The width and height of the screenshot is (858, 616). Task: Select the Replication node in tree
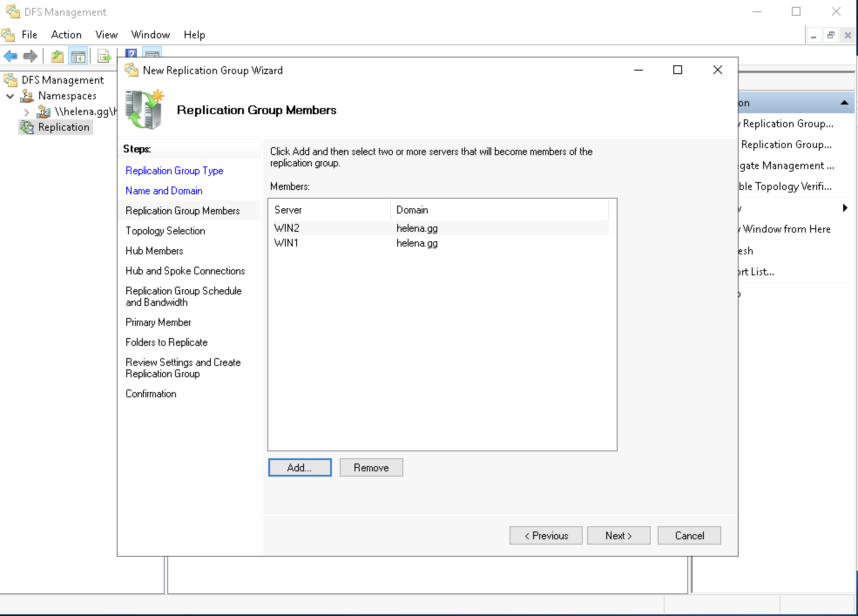point(64,127)
